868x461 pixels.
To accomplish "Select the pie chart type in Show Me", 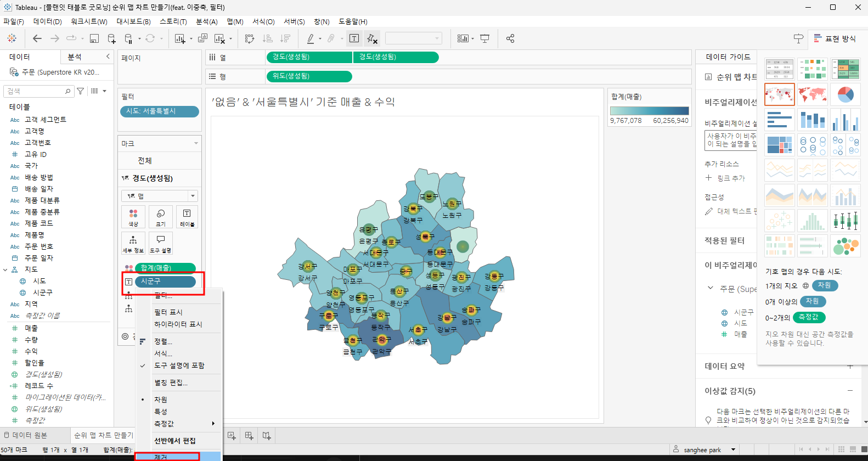I will click(x=846, y=94).
